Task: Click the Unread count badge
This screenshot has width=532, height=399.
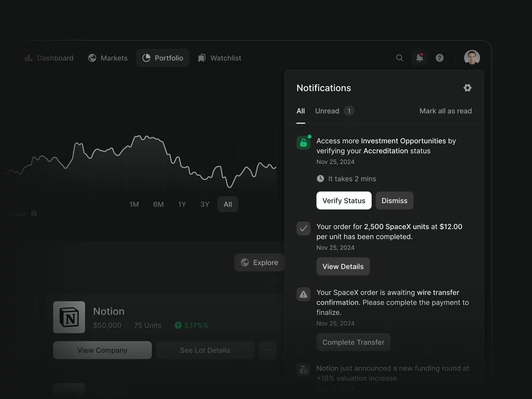Action: point(349,111)
